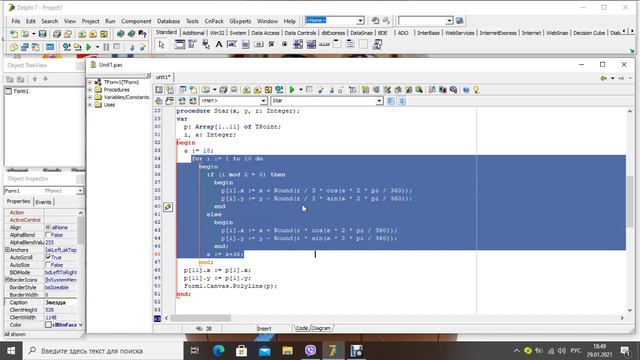Open Microsoft Edge from the taskbar

[x=219, y=351]
